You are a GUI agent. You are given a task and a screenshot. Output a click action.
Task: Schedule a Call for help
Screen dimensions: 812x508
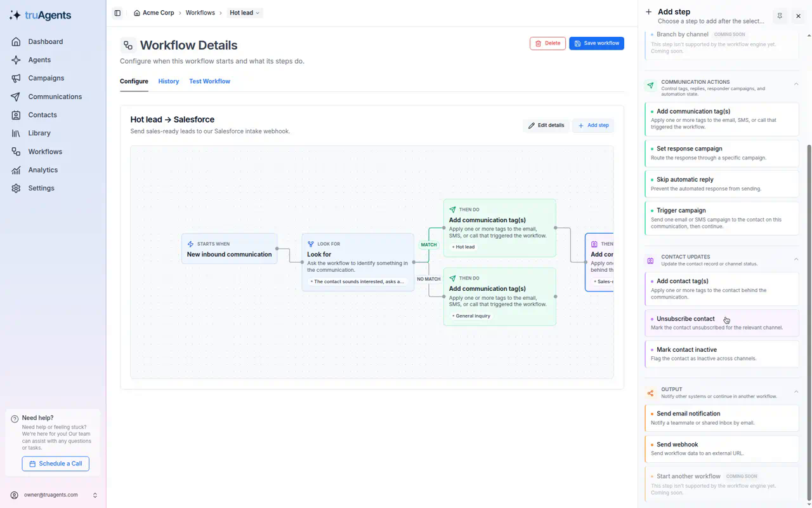tap(56, 464)
